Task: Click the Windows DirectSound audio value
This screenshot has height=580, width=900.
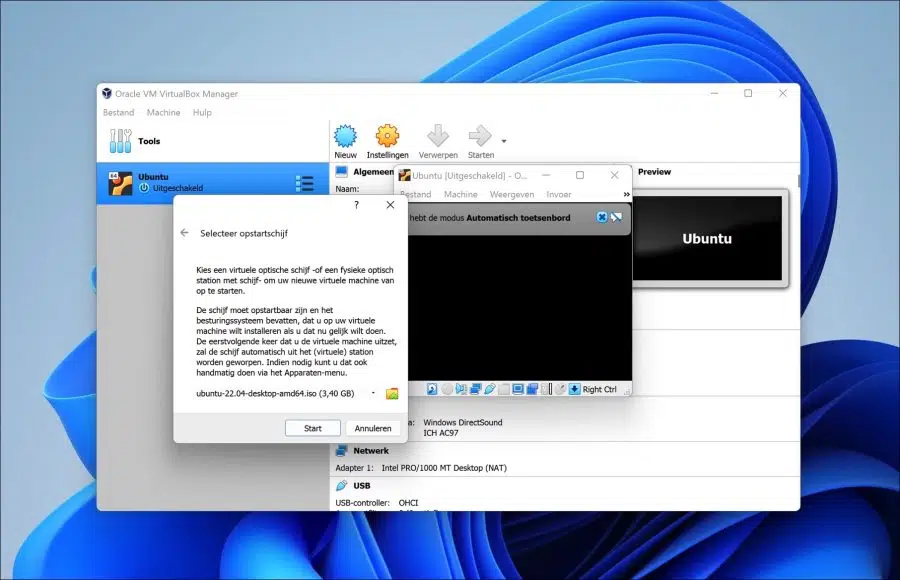Action: coord(463,422)
